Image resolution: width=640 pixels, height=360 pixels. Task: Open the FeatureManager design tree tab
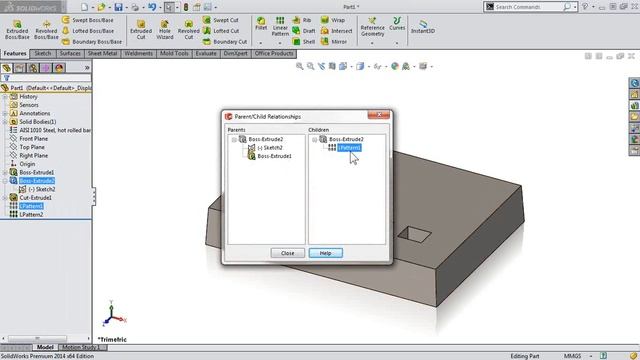pyautogui.click(x=7, y=68)
